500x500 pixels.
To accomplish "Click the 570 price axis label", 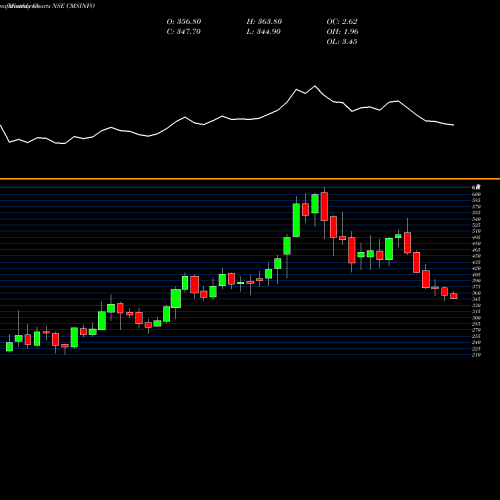I will coord(476,206).
